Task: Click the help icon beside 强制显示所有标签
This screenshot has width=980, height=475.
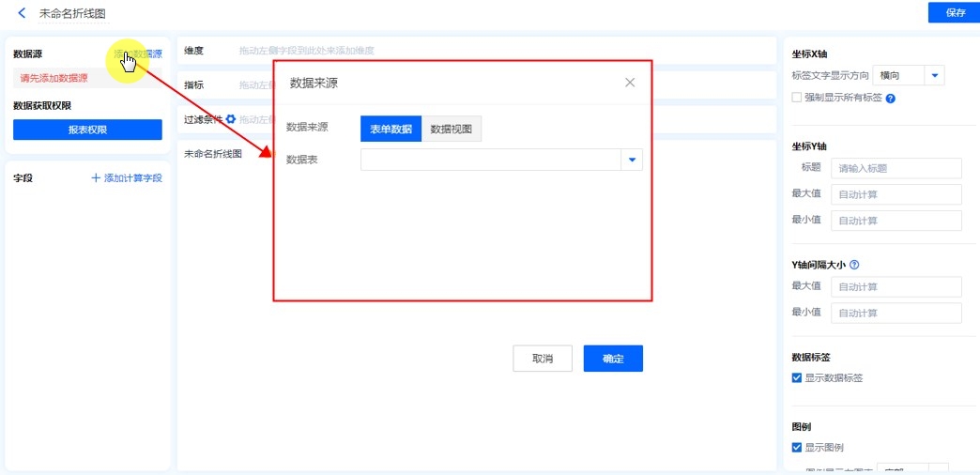Action: [x=890, y=98]
